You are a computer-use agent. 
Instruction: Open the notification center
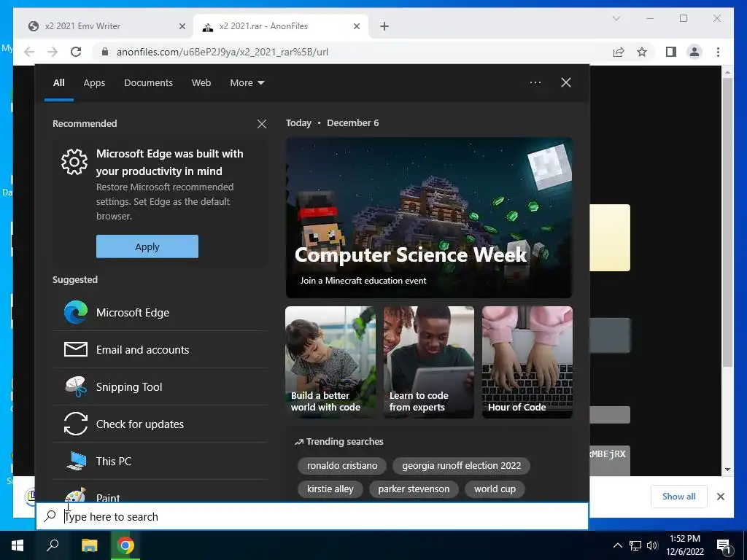(724, 545)
